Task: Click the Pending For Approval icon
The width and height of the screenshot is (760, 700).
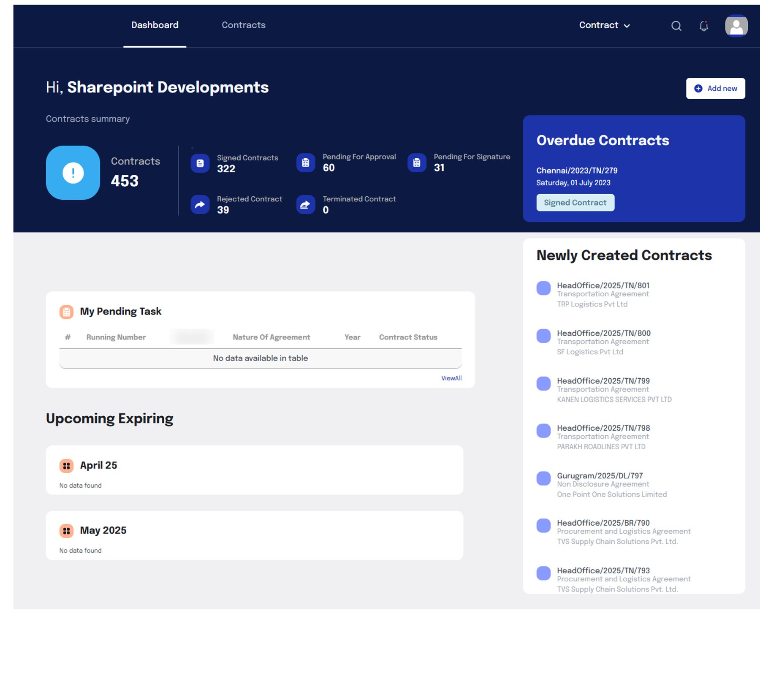Action: click(306, 163)
